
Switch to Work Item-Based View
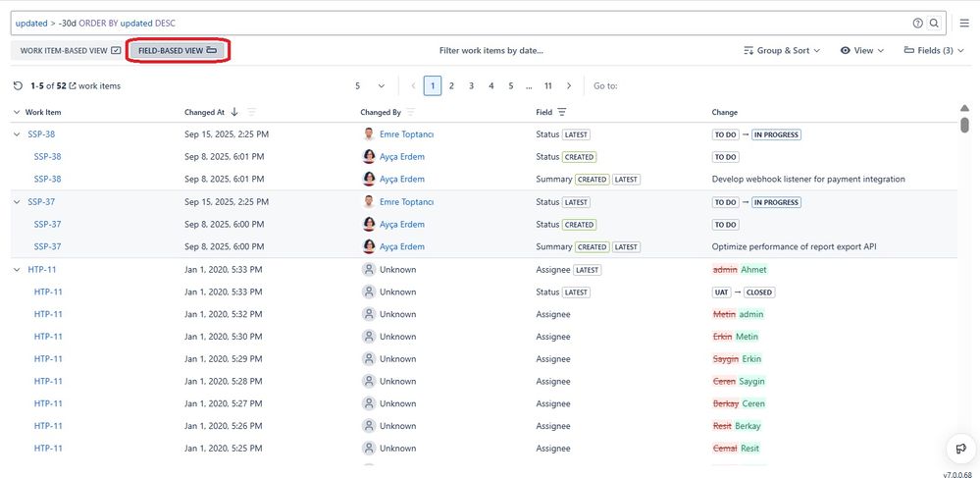coord(71,50)
